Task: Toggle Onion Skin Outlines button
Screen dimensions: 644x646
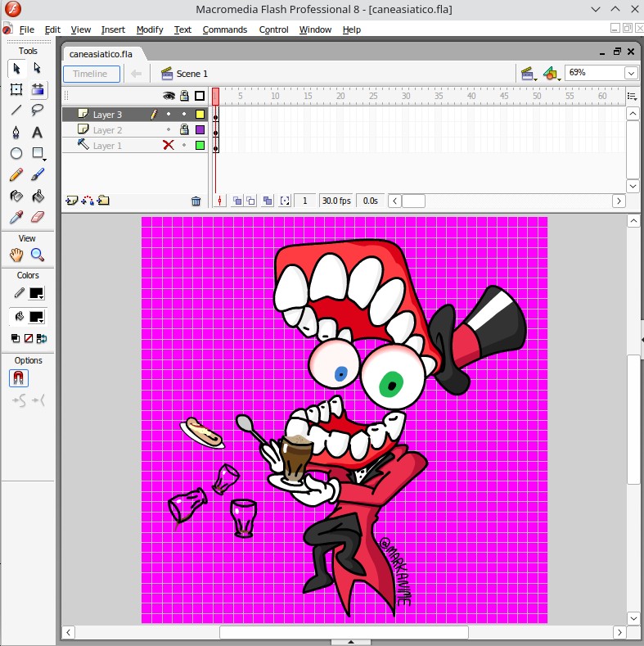Action: coord(250,201)
